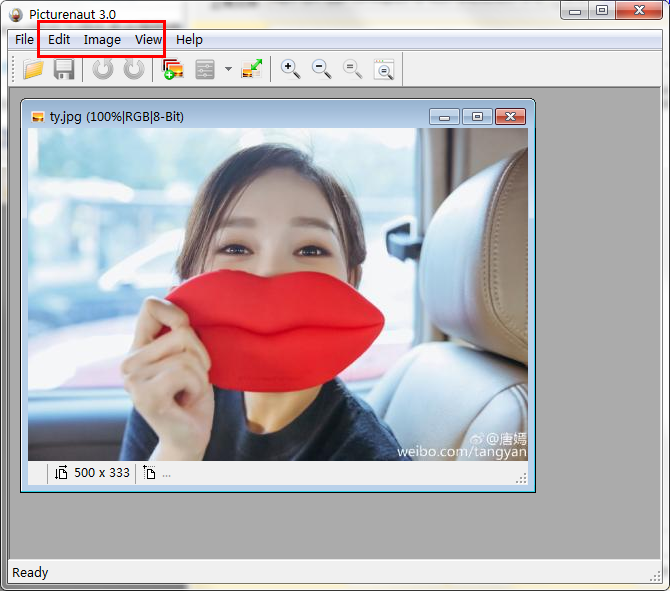
Task: Open the Tone Mapping sliders icon
Action: 205,69
